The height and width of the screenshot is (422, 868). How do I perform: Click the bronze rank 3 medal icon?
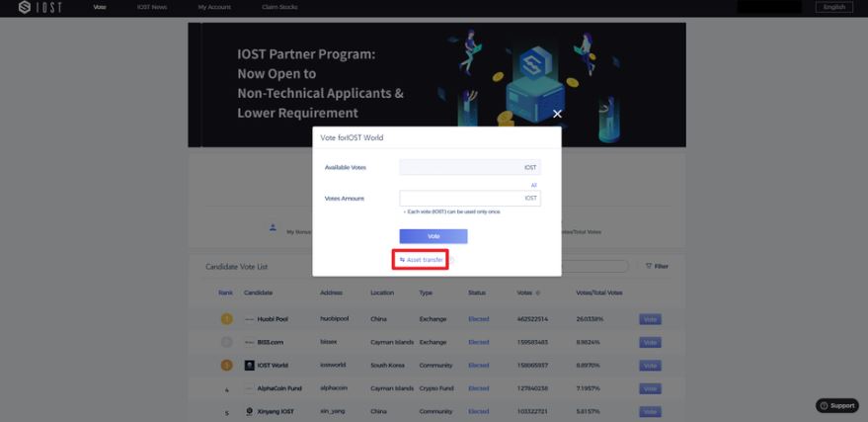tap(226, 366)
